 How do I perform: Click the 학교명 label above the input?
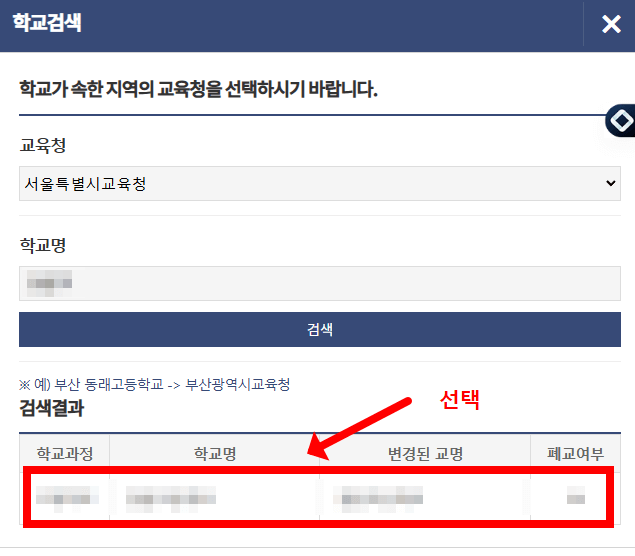(43, 245)
